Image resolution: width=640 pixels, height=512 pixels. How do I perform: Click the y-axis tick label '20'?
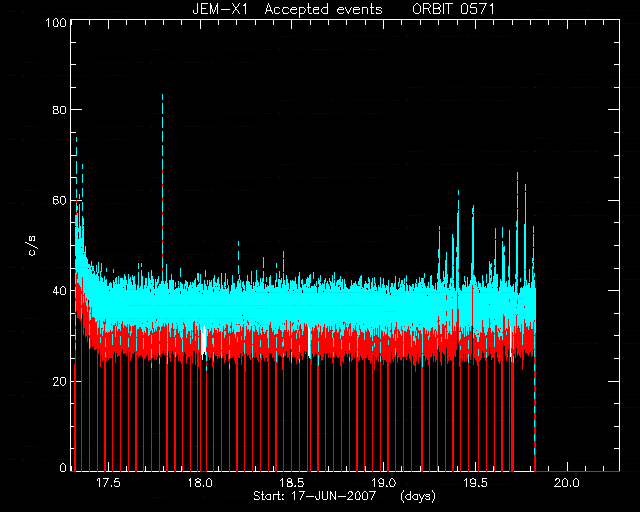click(60, 382)
